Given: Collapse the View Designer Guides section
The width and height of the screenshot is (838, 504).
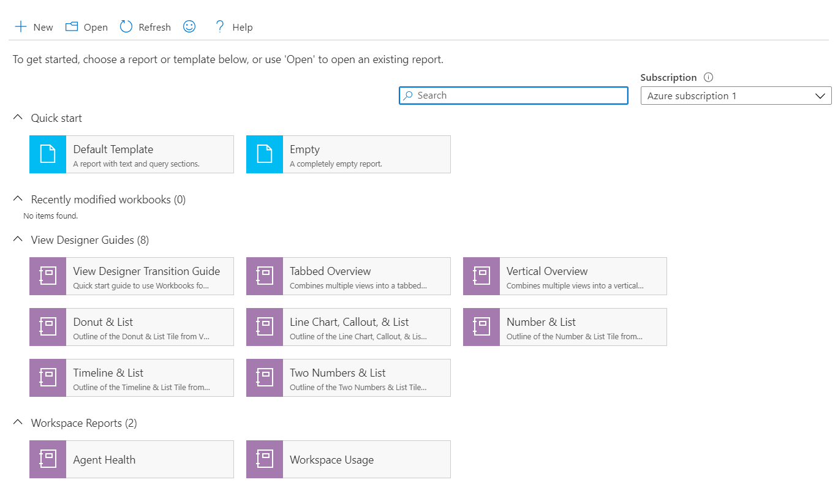Looking at the screenshot, I should (18, 238).
